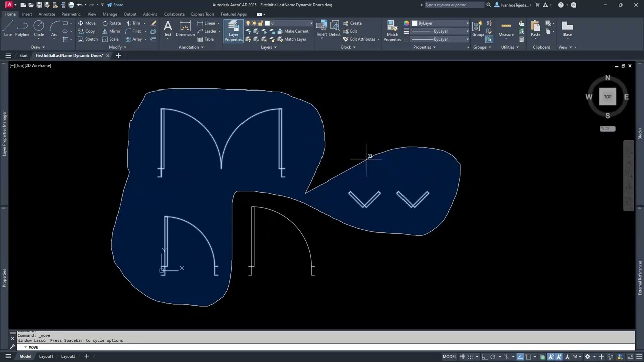
Task: Activate the Rotate command
Action: (x=111, y=23)
